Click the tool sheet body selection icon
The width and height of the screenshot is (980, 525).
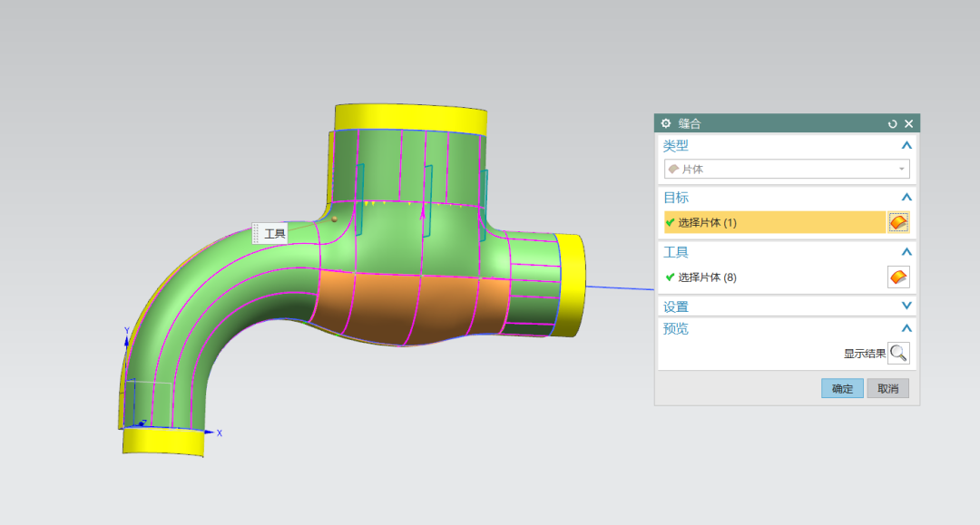898,277
